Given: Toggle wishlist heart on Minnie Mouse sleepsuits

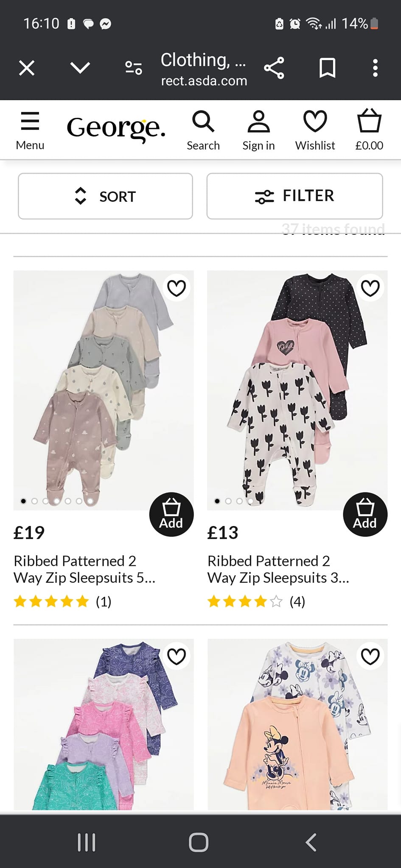Looking at the screenshot, I should [370, 657].
